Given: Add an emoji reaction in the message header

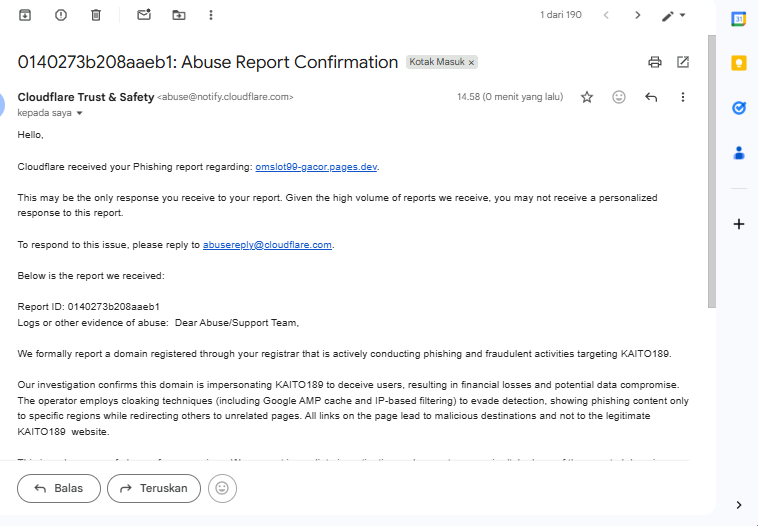Looking at the screenshot, I should (619, 97).
